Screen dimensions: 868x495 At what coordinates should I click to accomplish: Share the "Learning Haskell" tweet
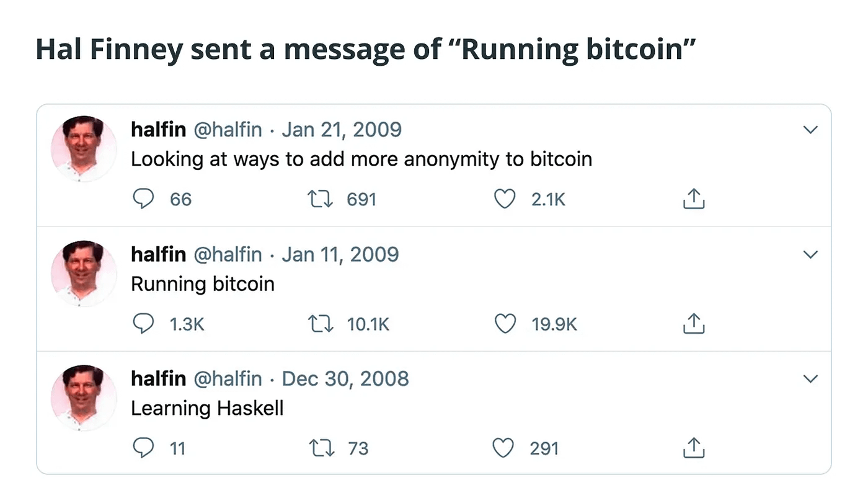click(694, 448)
